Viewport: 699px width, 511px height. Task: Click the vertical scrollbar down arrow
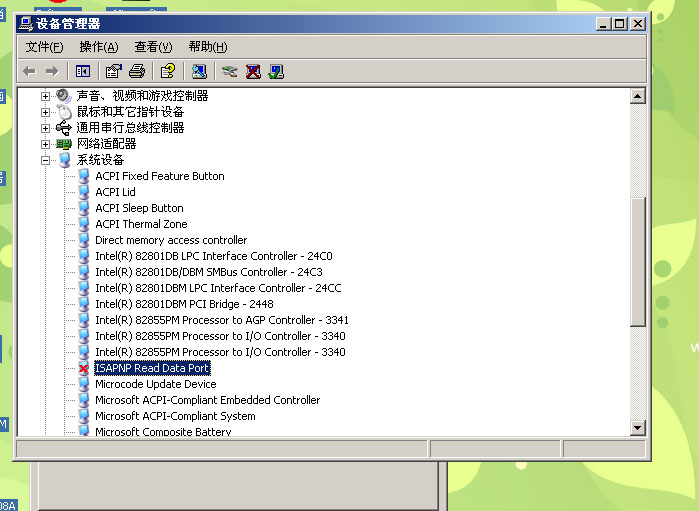tap(638, 428)
